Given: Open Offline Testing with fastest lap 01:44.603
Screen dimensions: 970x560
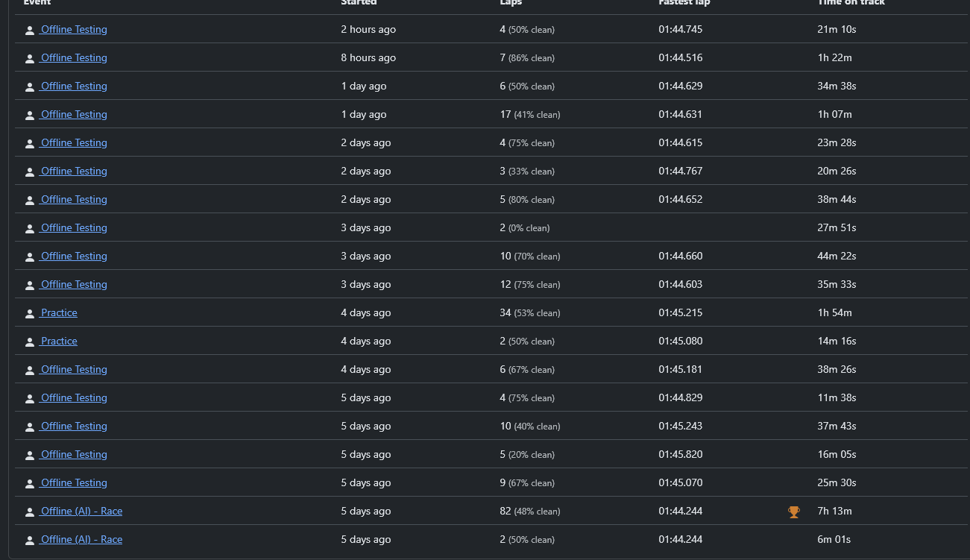Looking at the screenshot, I should click(73, 284).
